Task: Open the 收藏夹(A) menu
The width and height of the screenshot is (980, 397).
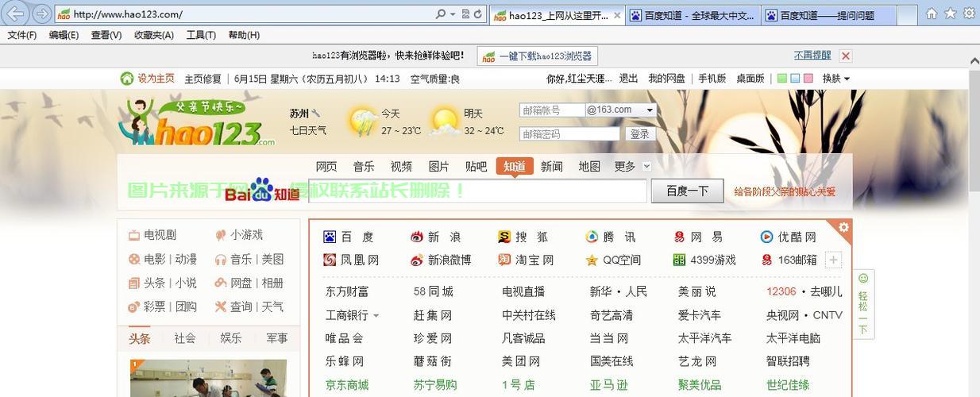Action: (154, 35)
